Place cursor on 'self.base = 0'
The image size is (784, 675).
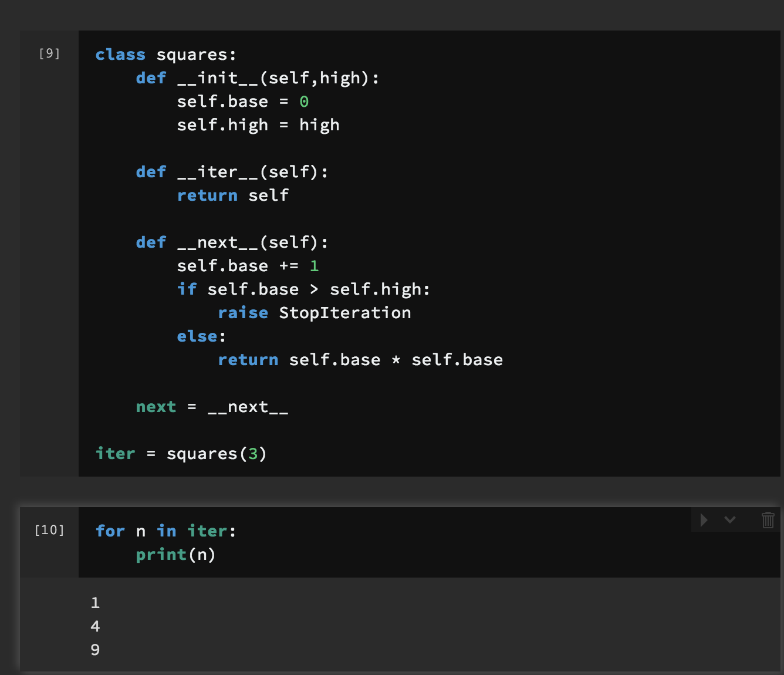point(243,102)
